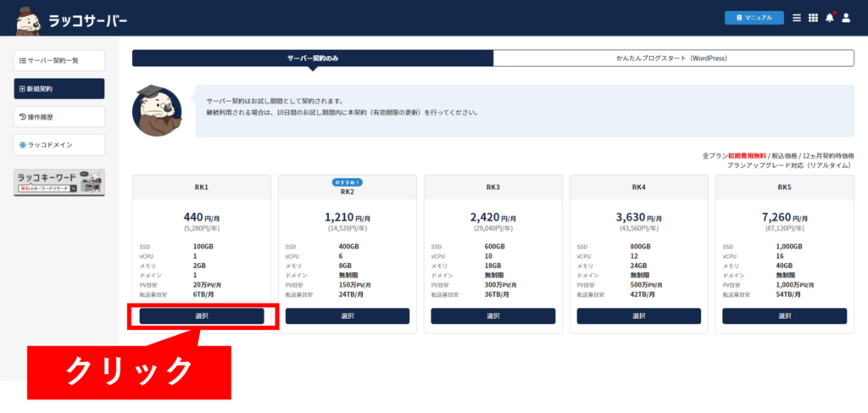868x413 pixels.
Task: Open the apps grid icon
Action: pyautogui.click(x=813, y=18)
